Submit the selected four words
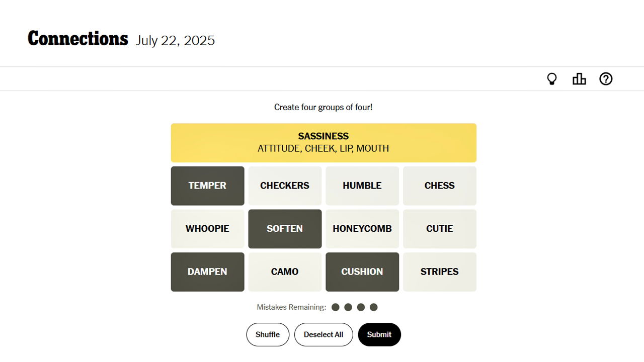This screenshot has height=362, width=644. [379, 335]
